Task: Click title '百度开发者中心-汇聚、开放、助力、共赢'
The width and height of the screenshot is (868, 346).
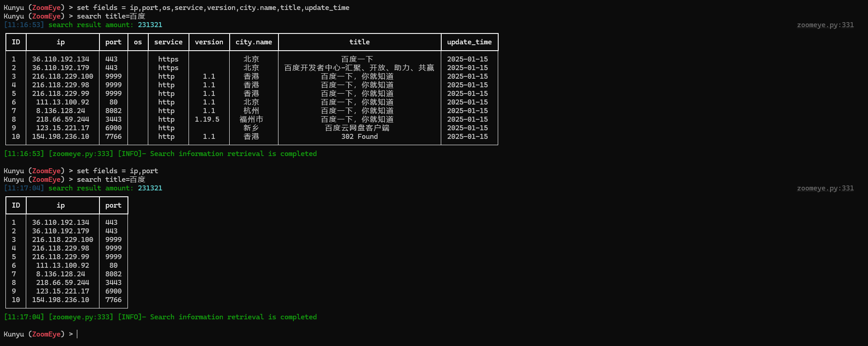Action: [x=359, y=68]
